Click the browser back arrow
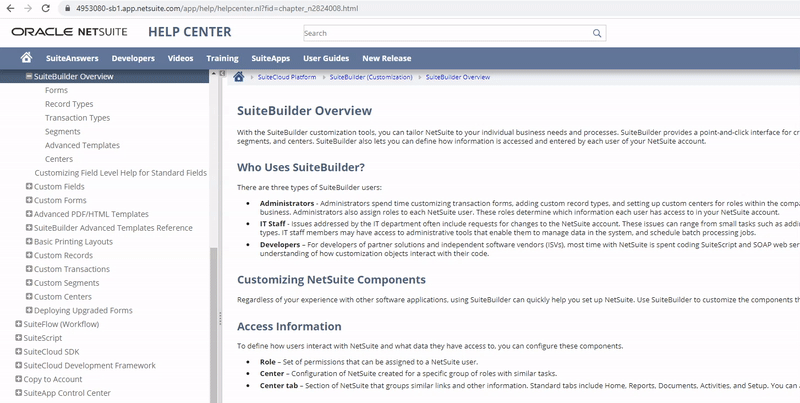 click(11, 8)
